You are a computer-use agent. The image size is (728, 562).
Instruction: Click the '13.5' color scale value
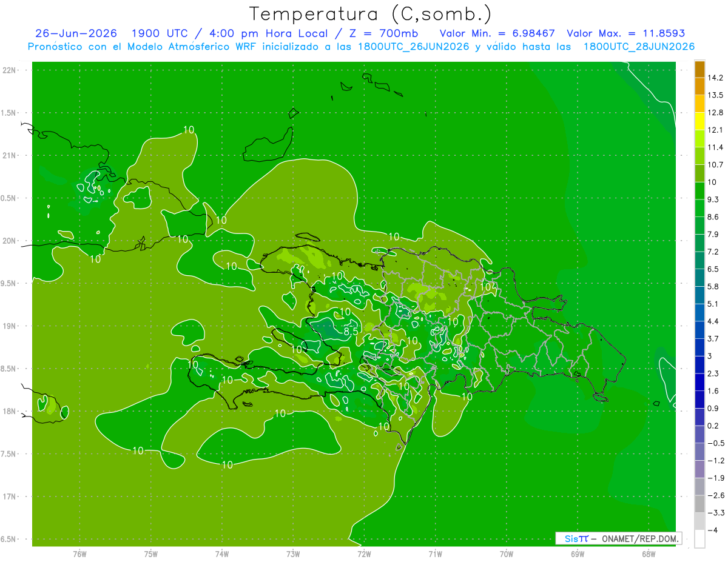(x=715, y=95)
